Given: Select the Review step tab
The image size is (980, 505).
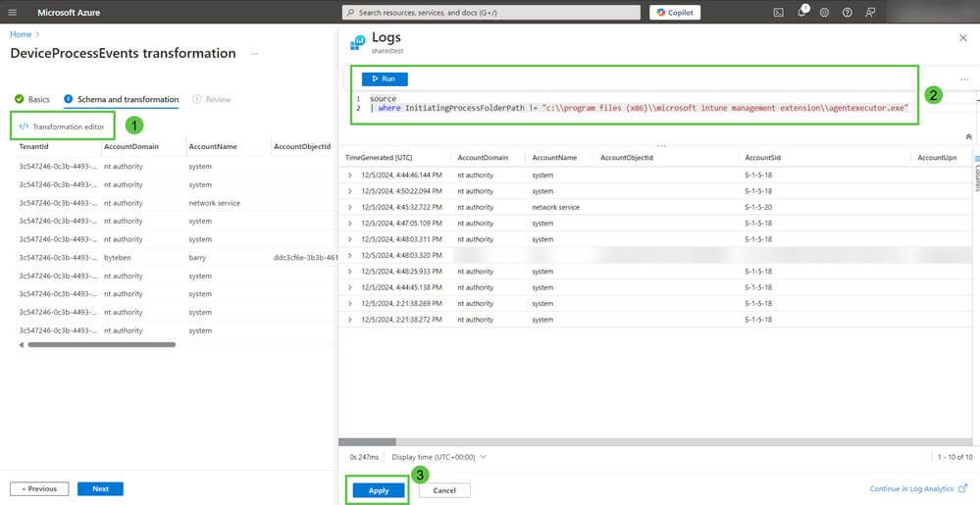Looking at the screenshot, I should (212, 99).
